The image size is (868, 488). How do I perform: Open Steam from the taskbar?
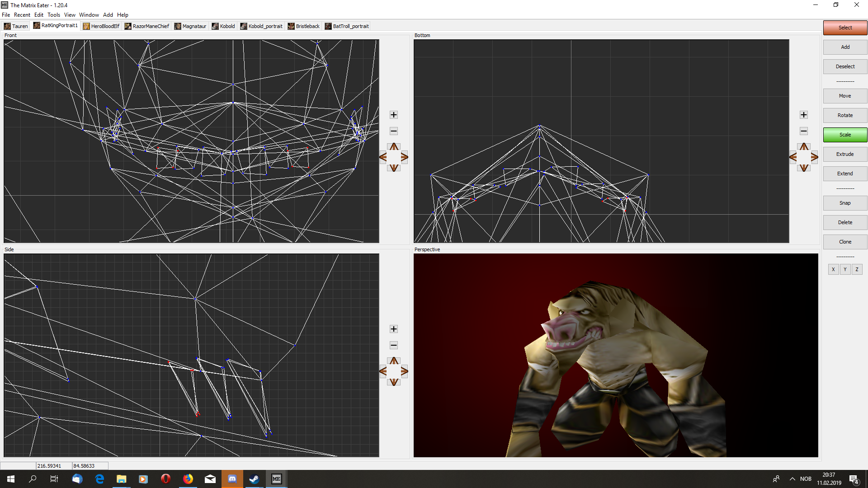[x=254, y=479]
